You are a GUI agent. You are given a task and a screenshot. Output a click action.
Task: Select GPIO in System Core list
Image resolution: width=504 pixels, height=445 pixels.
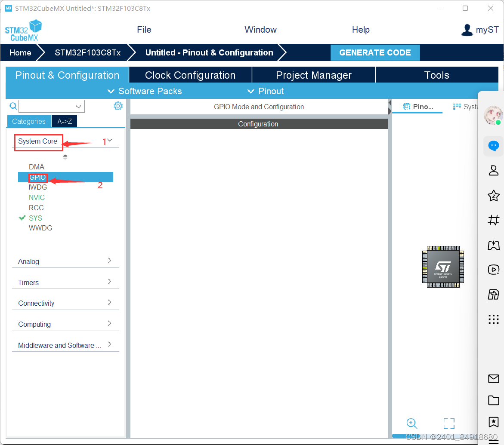65,177
